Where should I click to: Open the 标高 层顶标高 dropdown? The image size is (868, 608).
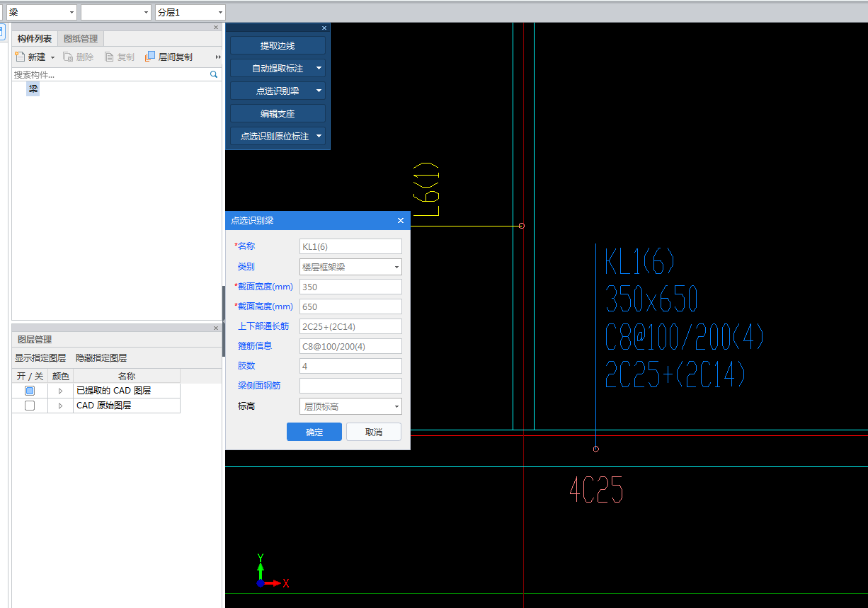[x=396, y=406]
